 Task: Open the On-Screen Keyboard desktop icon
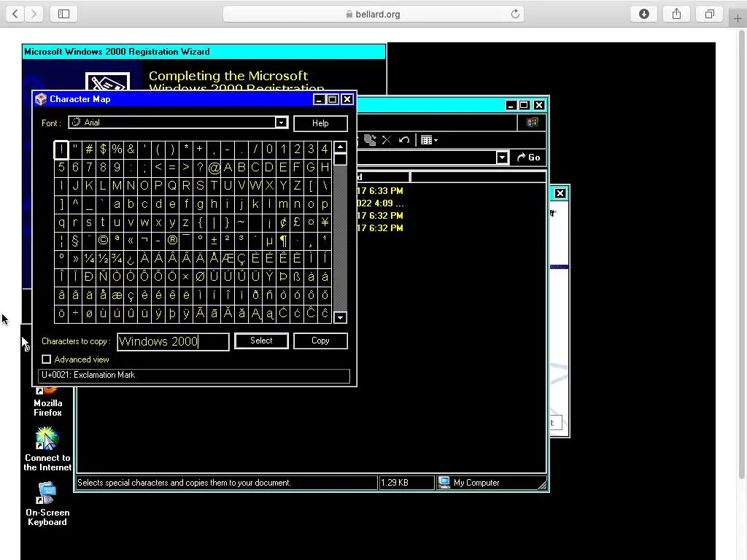pyautogui.click(x=47, y=504)
